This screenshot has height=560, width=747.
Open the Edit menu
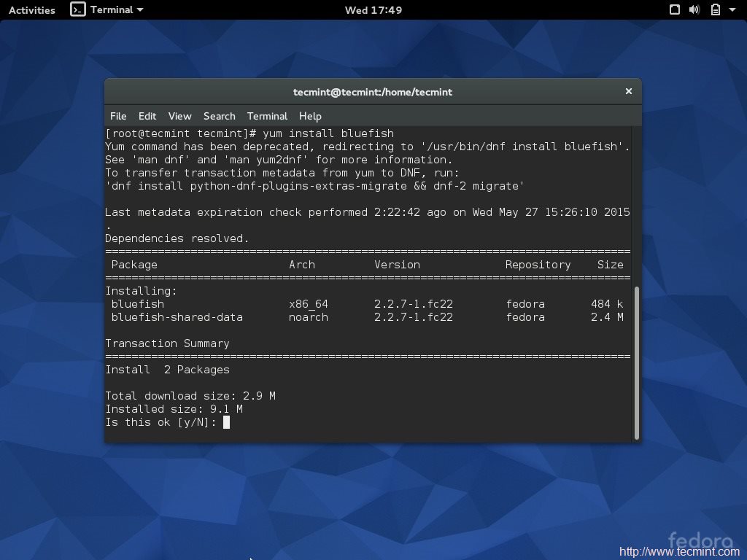click(147, 116)
